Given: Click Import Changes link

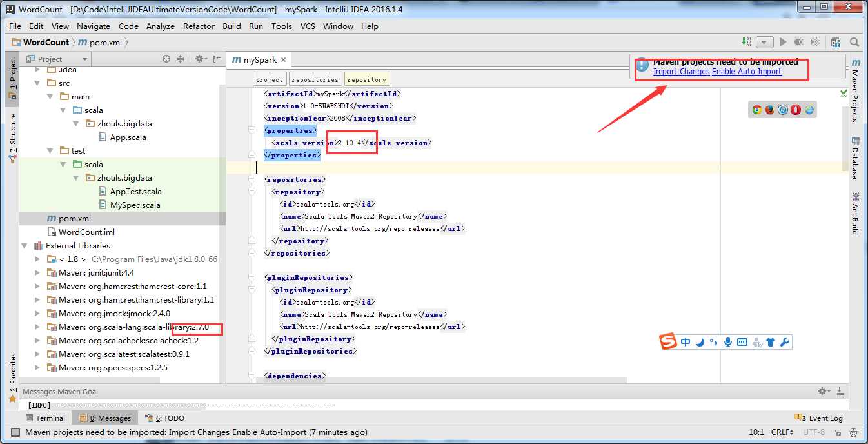Looking at the screenshot, I should [x=681, y=72].
